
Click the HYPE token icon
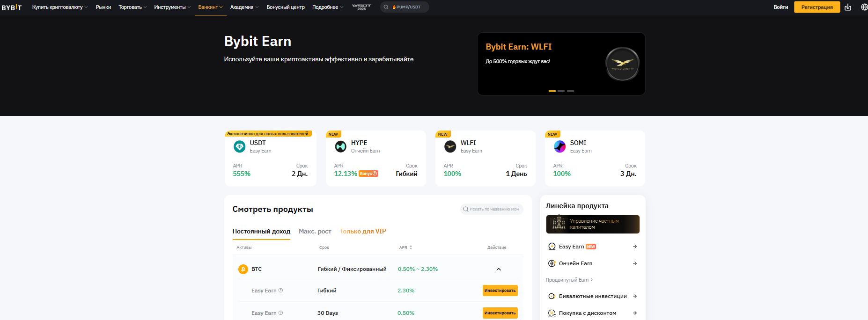click(341, 146)
